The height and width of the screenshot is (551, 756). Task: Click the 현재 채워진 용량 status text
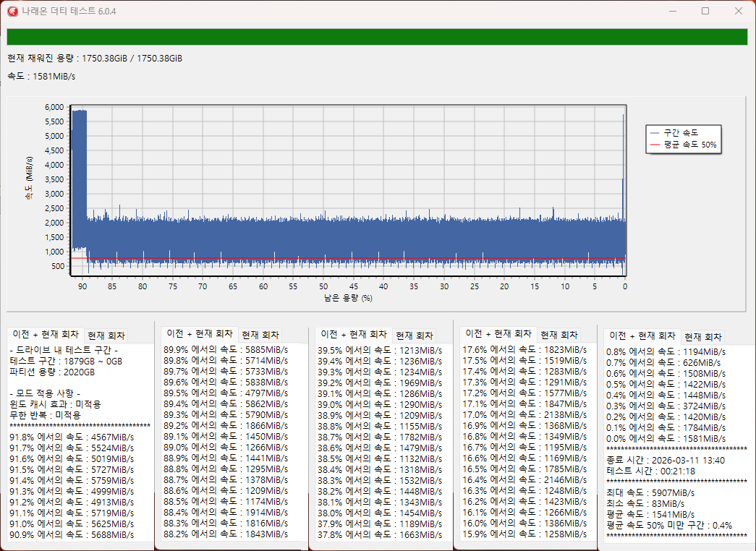95,58
